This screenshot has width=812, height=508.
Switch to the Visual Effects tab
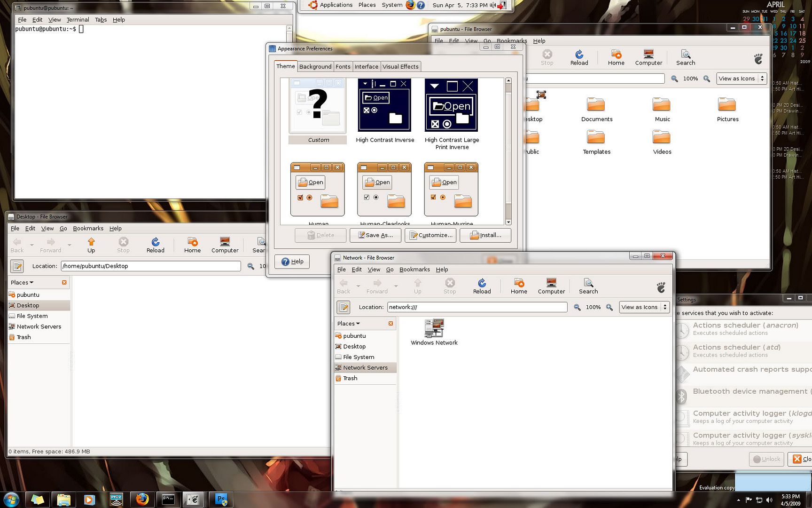tap(400, 66)
